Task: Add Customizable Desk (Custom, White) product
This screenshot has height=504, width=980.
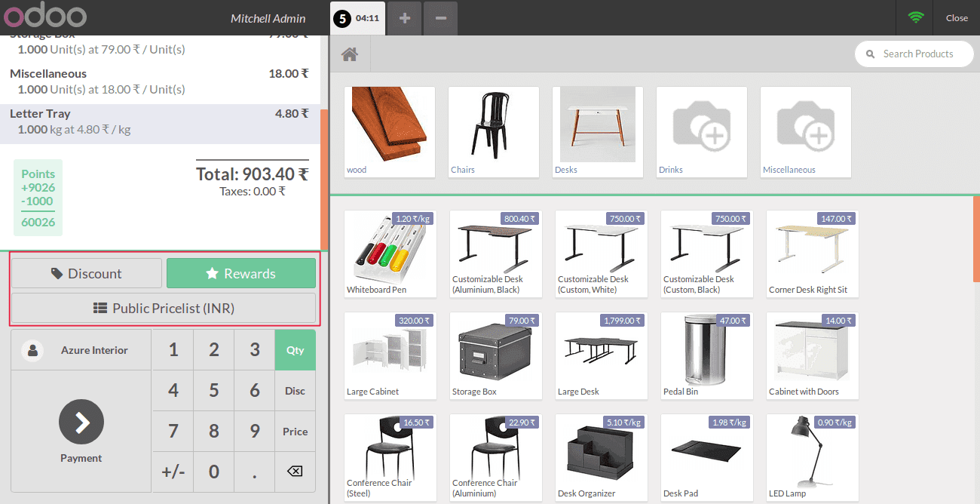Action: [601, 254]
